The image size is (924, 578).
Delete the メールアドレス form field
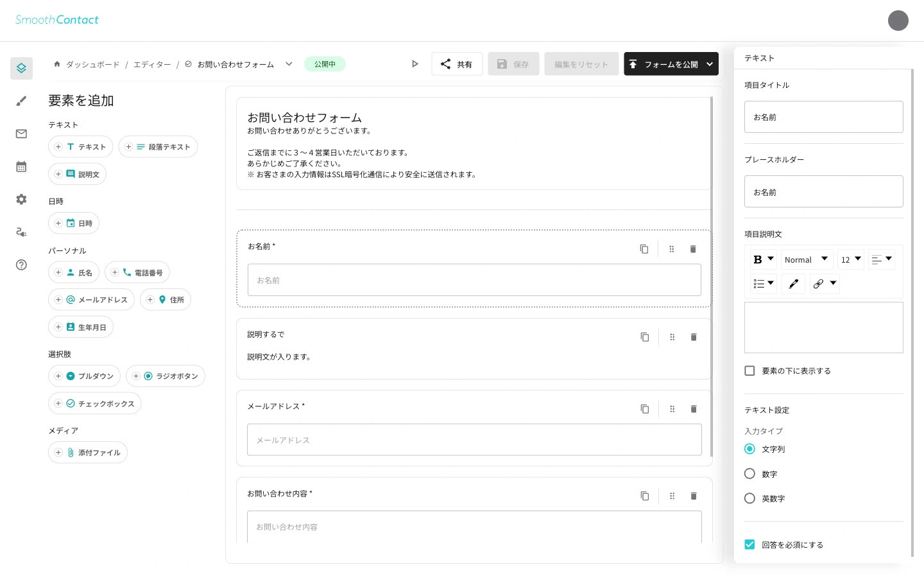694,409
